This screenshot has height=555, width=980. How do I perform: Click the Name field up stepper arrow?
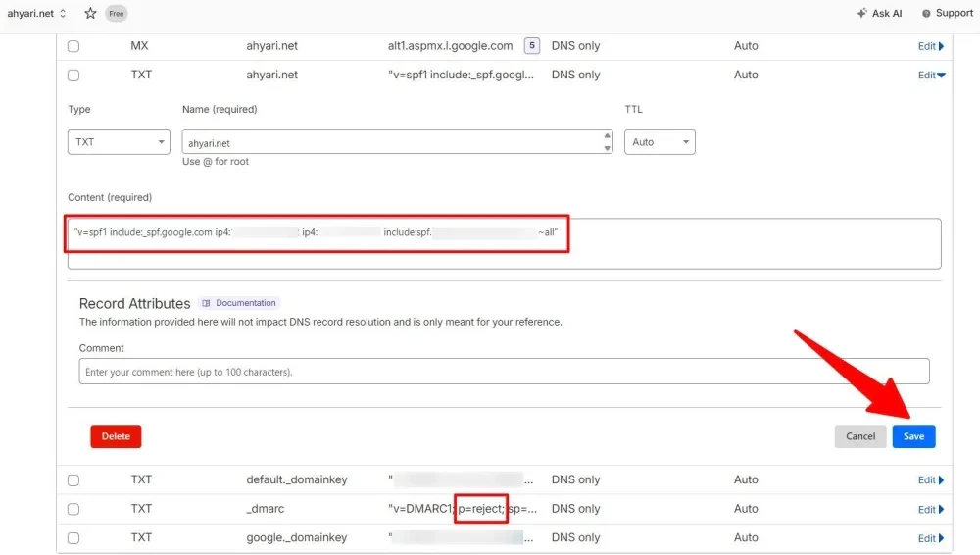point(607,135)
